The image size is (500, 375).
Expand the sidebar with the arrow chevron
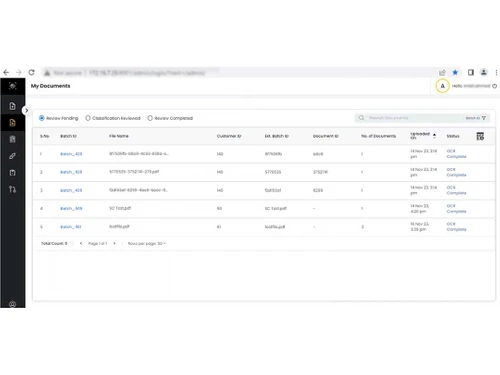tap(26, 110)
